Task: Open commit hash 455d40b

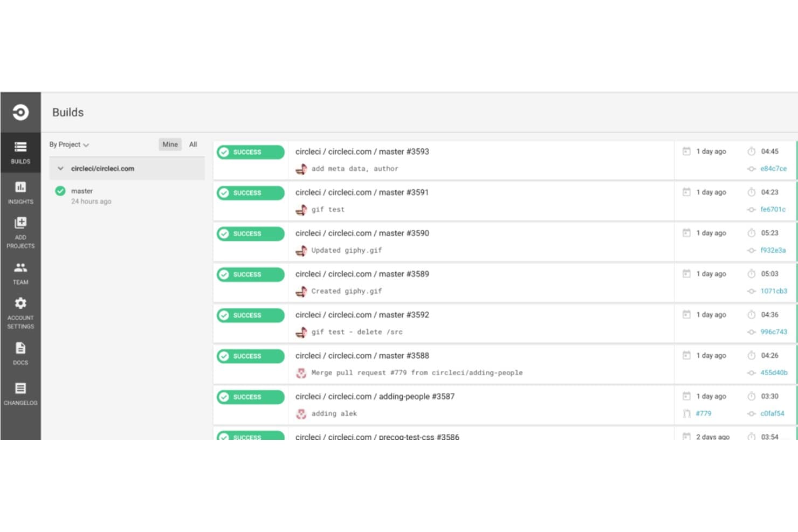Action: tap(774, 373)
